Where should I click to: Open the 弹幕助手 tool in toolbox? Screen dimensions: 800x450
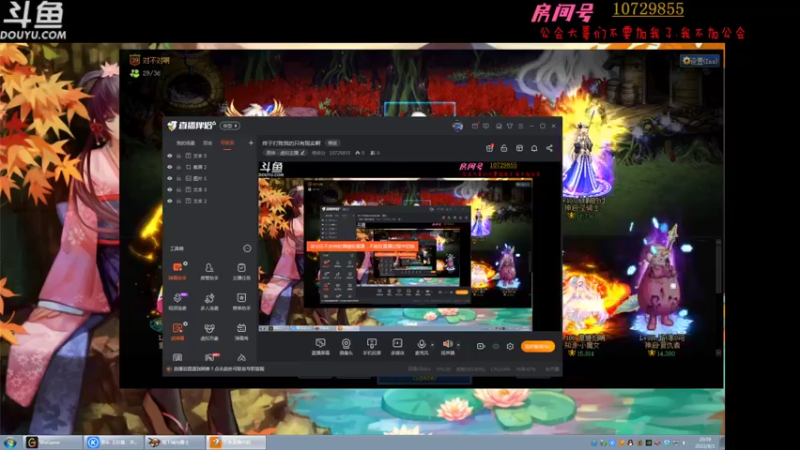point(178,270)
